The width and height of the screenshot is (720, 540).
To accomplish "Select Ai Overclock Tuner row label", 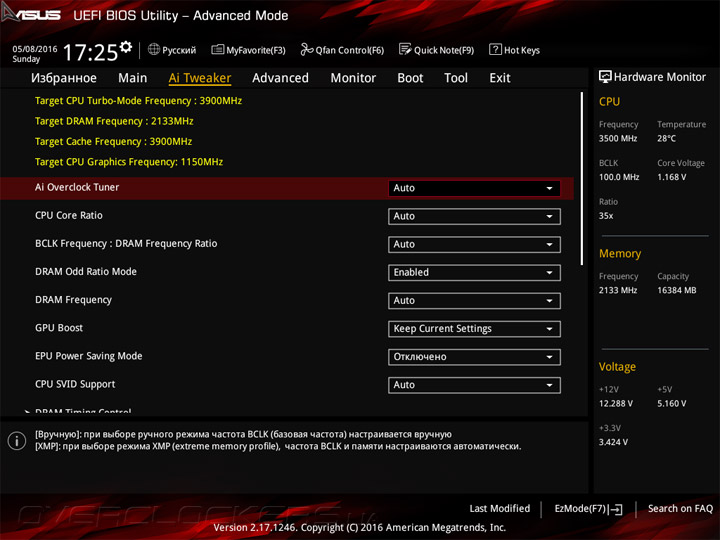I will pos(77,187).
